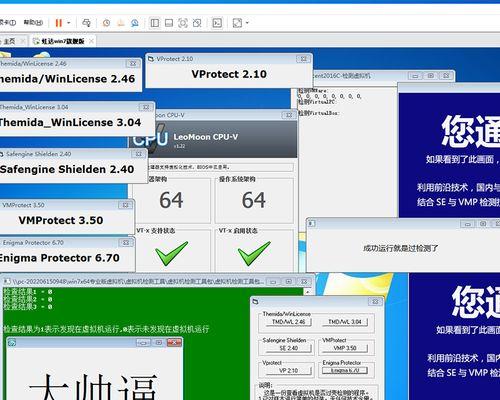Click the 检测VirtualBox result line
Image resolution: width=500 pixels, height=400 pixels.
pos(318,113)
